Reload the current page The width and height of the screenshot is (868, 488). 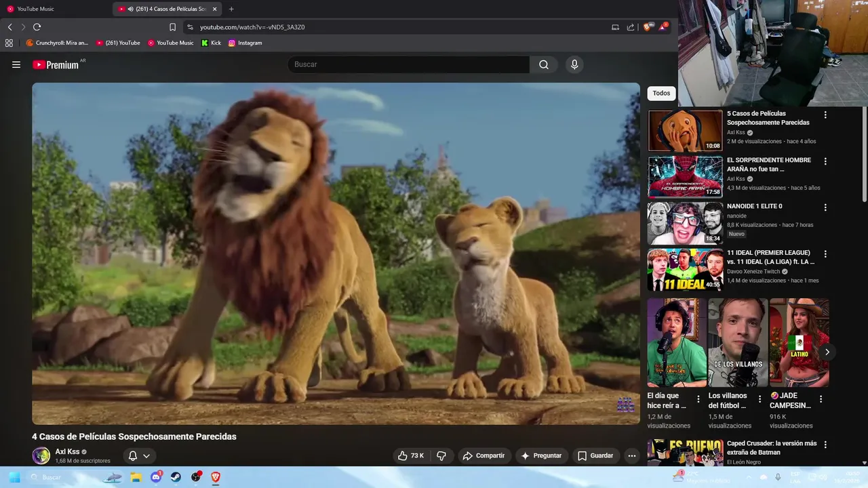(37, 27)
